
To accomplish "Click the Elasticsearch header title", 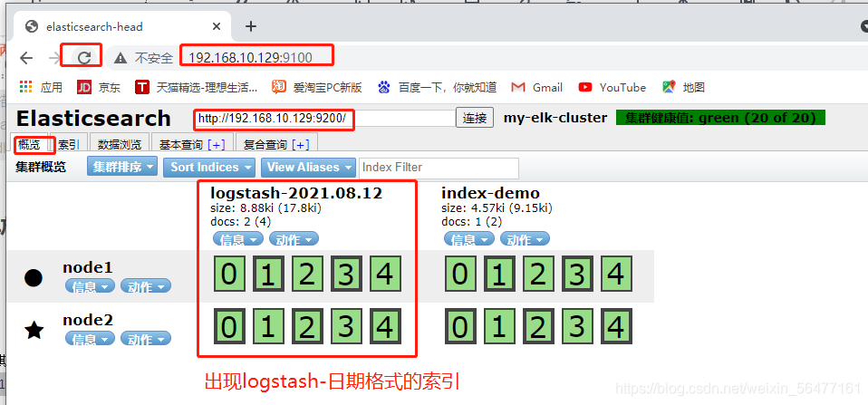I will pos(93,119).
